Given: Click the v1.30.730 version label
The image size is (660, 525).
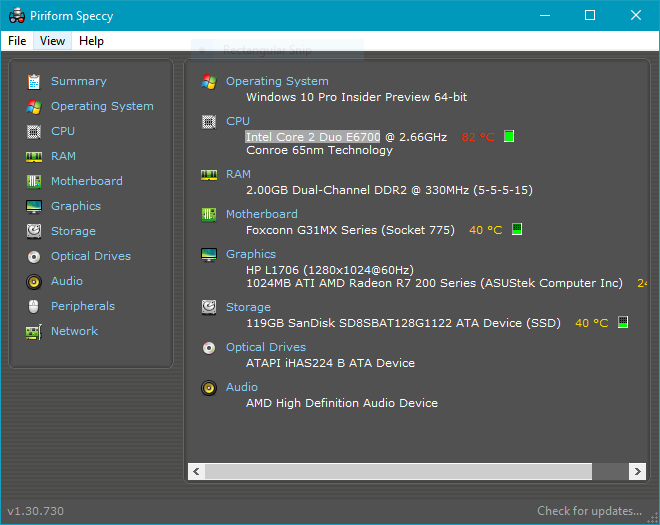Looking at the screenshot, I should point(35,511).
